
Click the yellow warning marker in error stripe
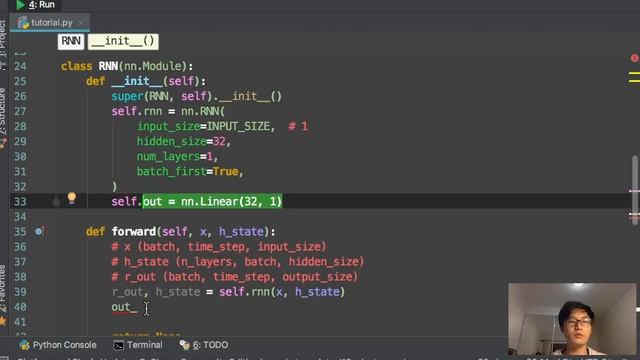point(634,73)
